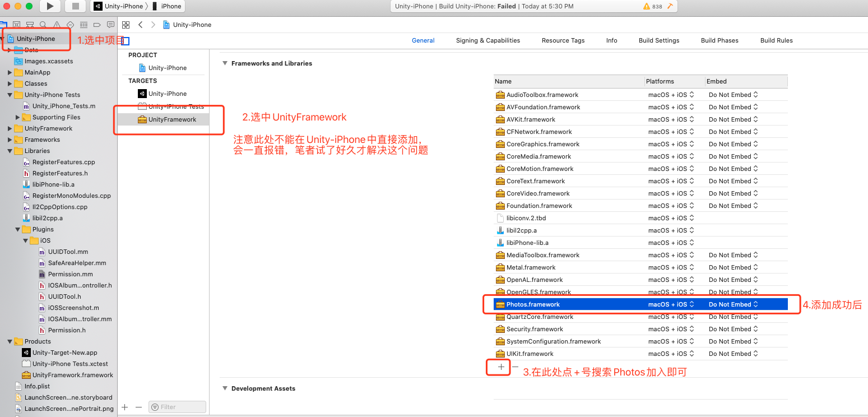This screenshot has width=868, height=417.
Task: Click the Unity-iPhone breadcrumb in jump bar
Action: coord(187,25)
